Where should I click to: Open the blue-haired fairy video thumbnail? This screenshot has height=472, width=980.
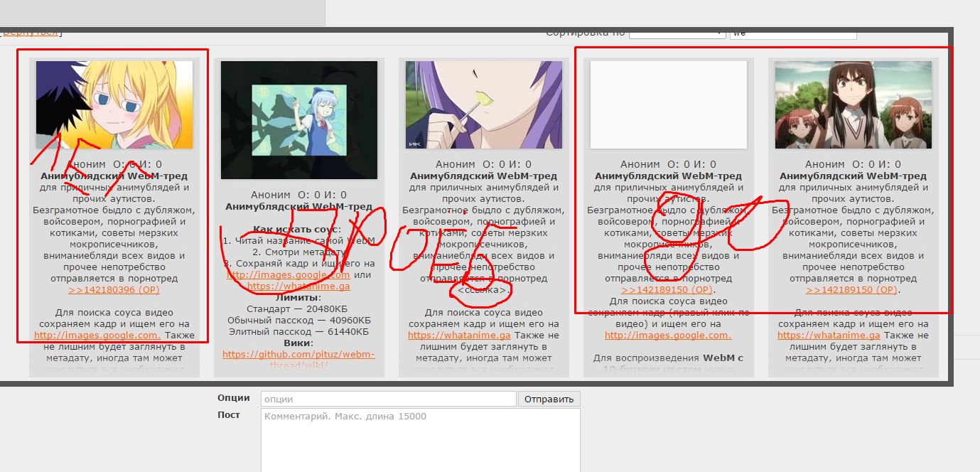299,120
